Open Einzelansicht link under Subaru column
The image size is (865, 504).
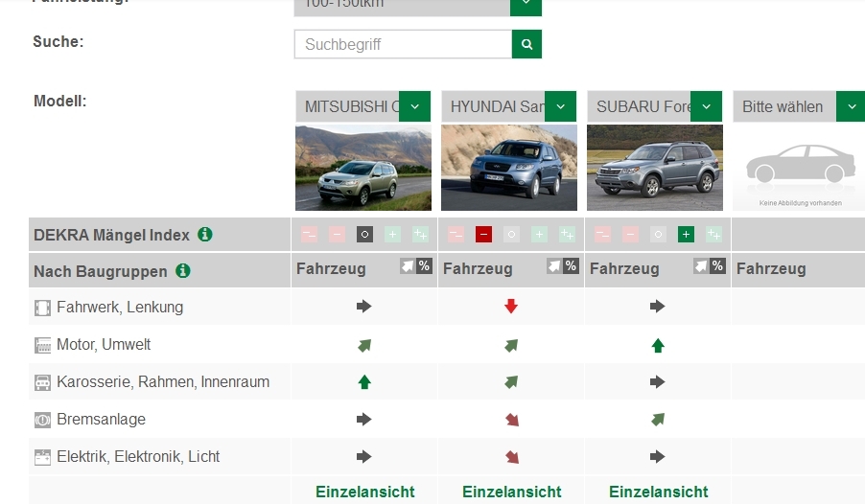tap(659, 492)
